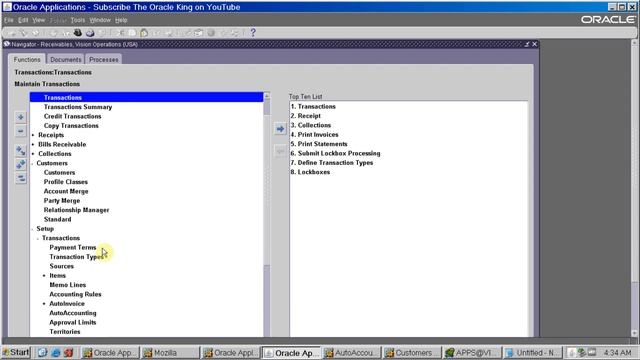Viewport: 640px width, 360px height.
Task: Select Standard under Customers
Action: click(x=58, y=220)
